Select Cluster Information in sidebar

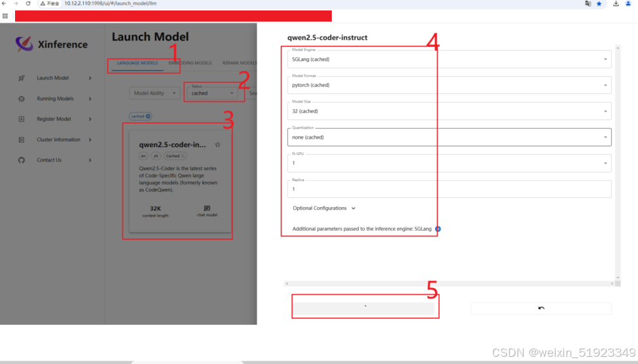tap(59, 140)
